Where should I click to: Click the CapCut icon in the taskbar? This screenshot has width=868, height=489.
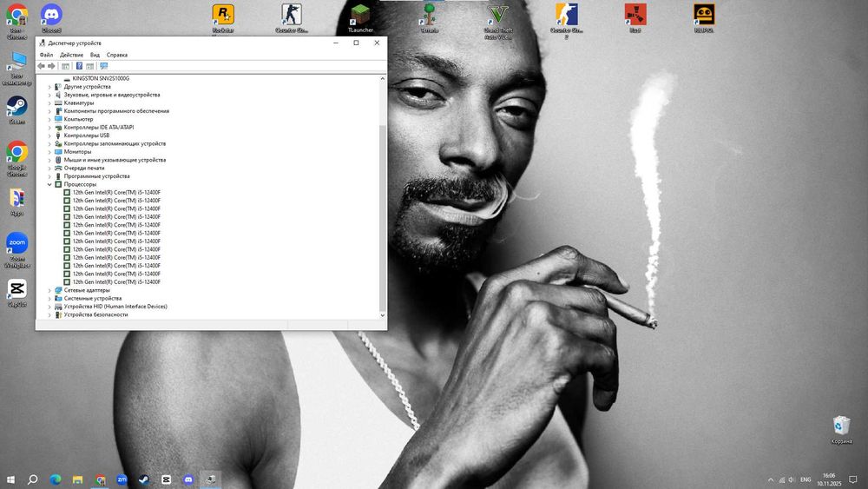(166, 479)
